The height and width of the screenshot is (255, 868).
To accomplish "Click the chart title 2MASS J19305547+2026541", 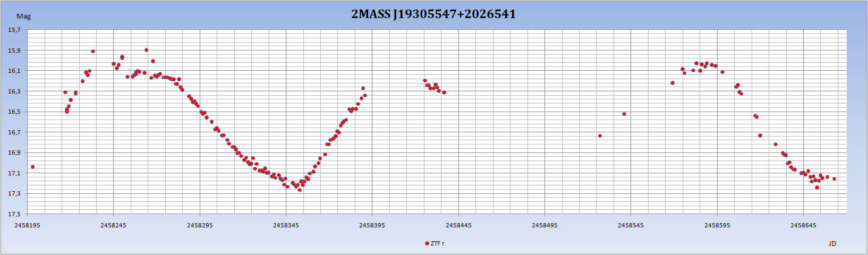I will tap(433, 14).
